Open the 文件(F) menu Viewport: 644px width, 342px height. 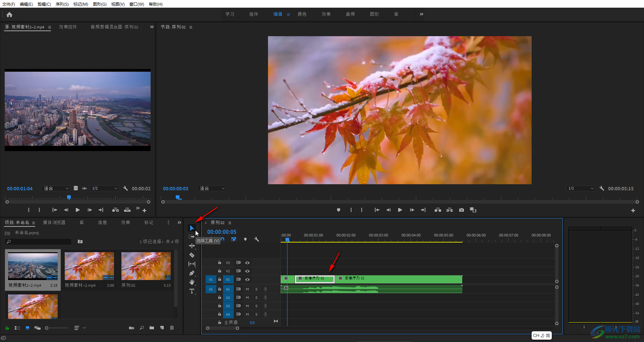click(x=9, y=4)
